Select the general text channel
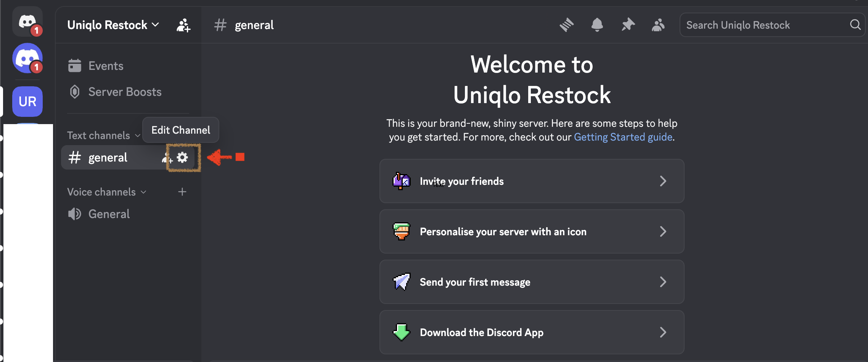868x362 pixels. point(128,157)
